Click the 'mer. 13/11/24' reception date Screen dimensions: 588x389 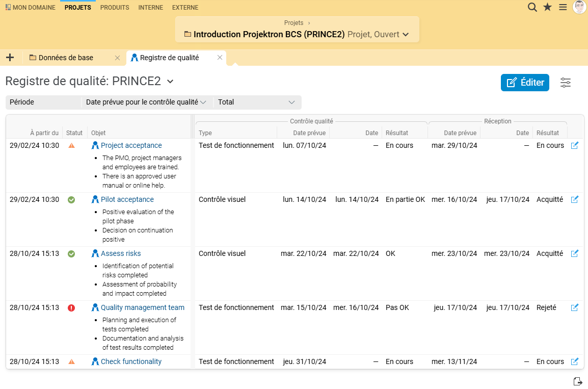454,361
